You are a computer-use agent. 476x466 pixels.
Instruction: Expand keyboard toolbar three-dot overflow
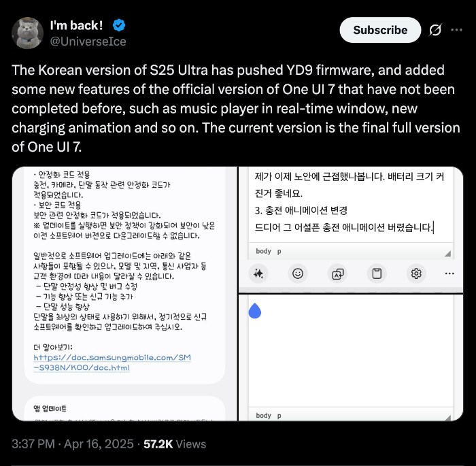pos(449,273)
